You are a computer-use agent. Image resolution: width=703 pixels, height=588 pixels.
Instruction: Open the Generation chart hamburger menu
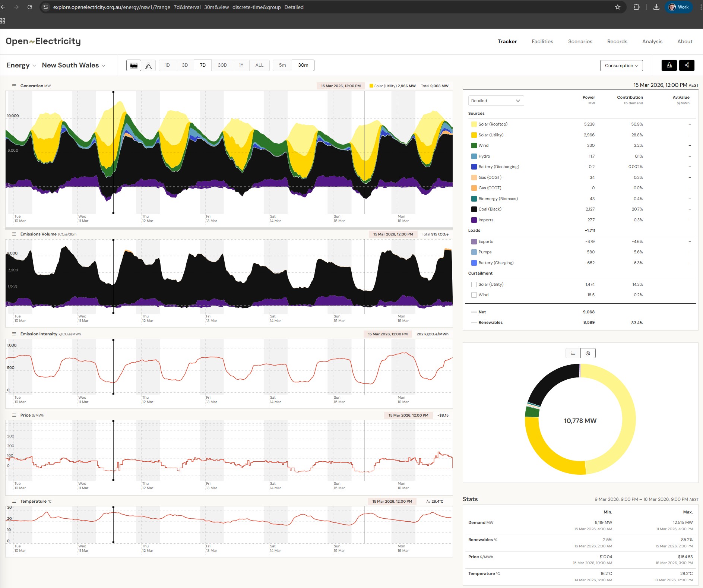pyautogui.click(x=14, y=86)
